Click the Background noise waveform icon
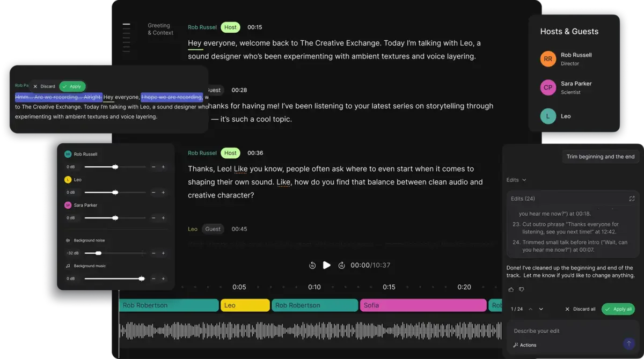The height and width of the screenshot is (359, 644). click(x=68, y=240)
